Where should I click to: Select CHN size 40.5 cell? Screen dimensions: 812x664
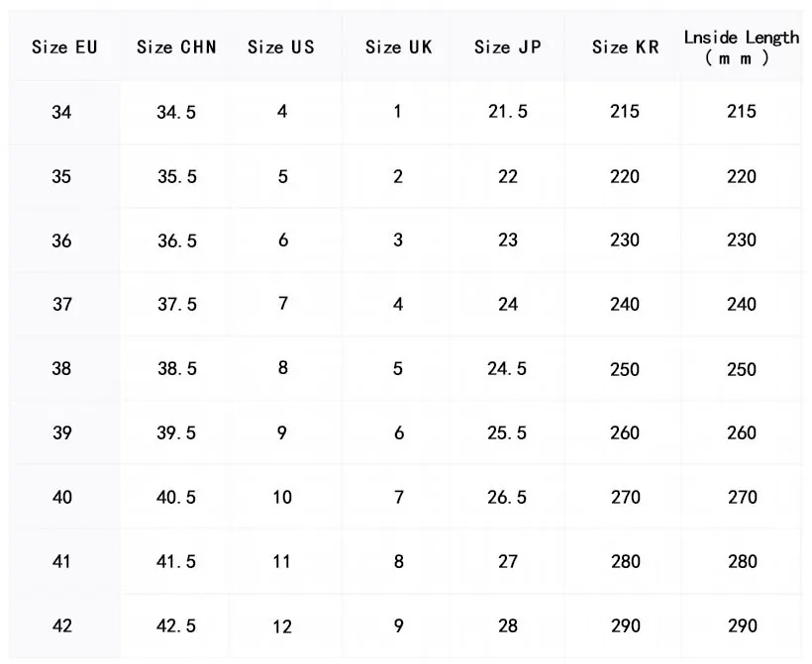[176, 497]
